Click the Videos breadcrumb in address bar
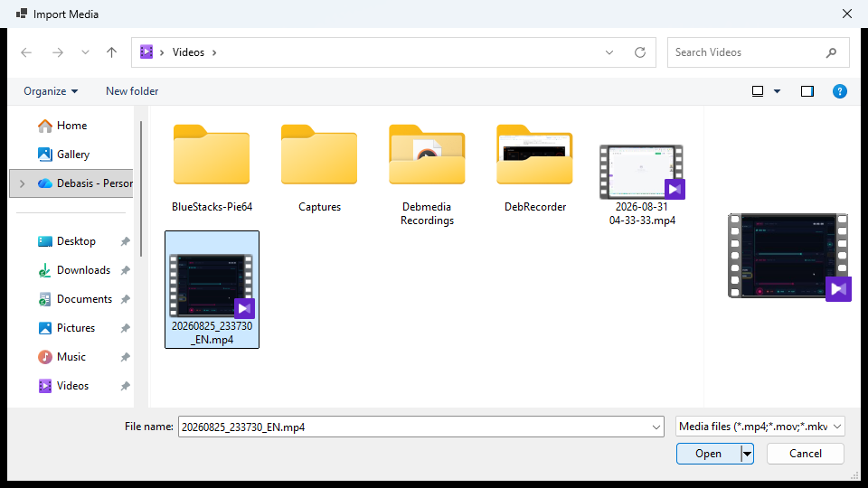 (188, 52)
